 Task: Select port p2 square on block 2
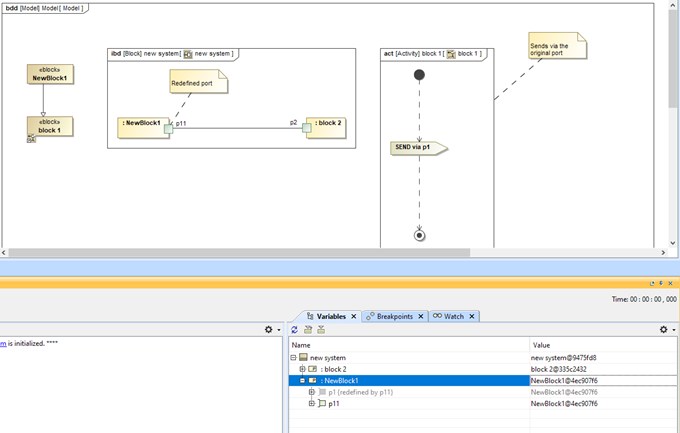click(306, 128)
